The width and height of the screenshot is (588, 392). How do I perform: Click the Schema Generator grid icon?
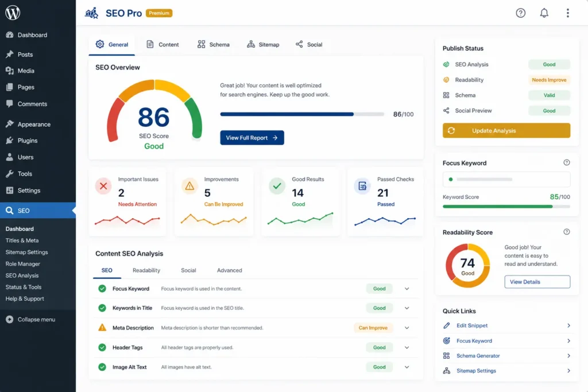click(446, 356)
